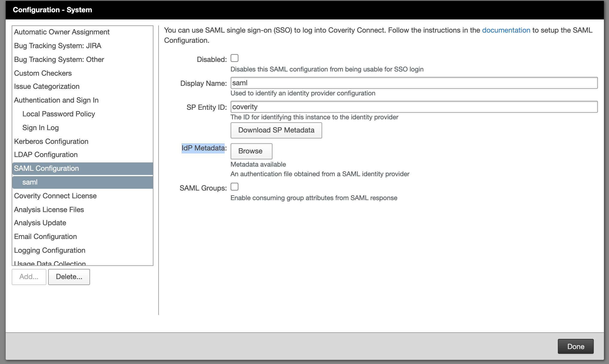Enable consuming SAML Groups from response
Viewport: 609px width, 364px height.
(235, 187)
